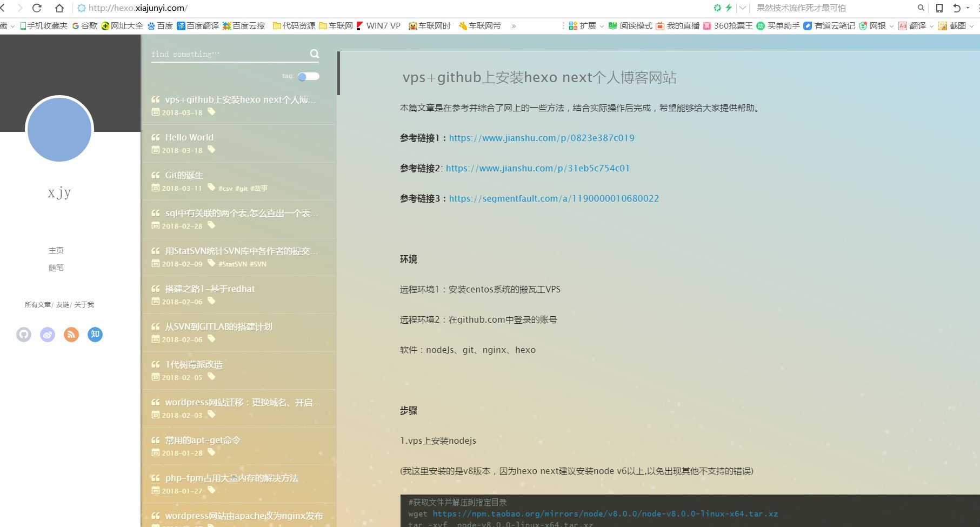Go to the 主页 menu item
980x527 pixels.
(56, 250)
